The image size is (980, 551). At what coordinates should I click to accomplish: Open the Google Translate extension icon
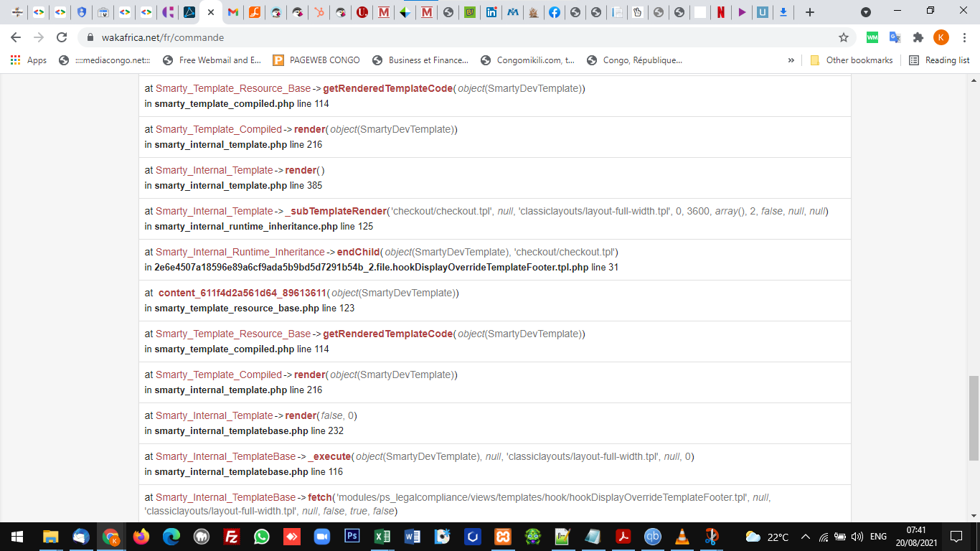895,37
